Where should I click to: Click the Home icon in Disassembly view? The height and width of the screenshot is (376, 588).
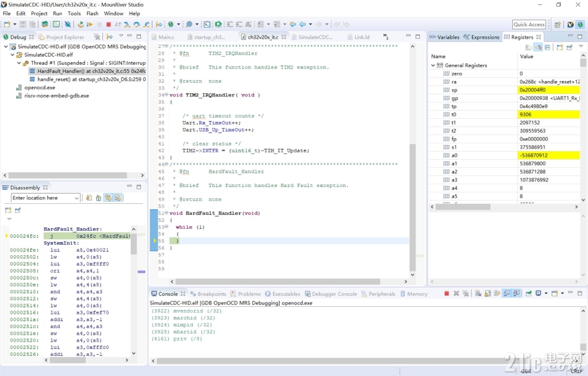coord(98,198)
